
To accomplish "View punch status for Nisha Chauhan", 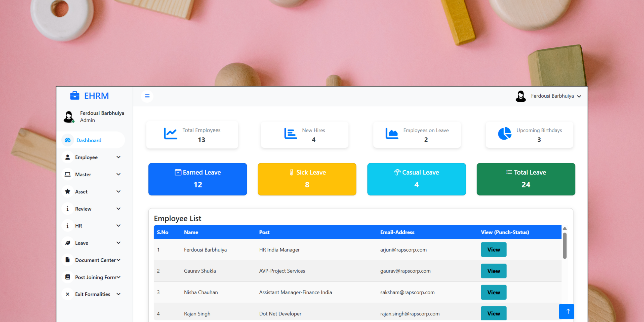I will (x=494, y=292).
